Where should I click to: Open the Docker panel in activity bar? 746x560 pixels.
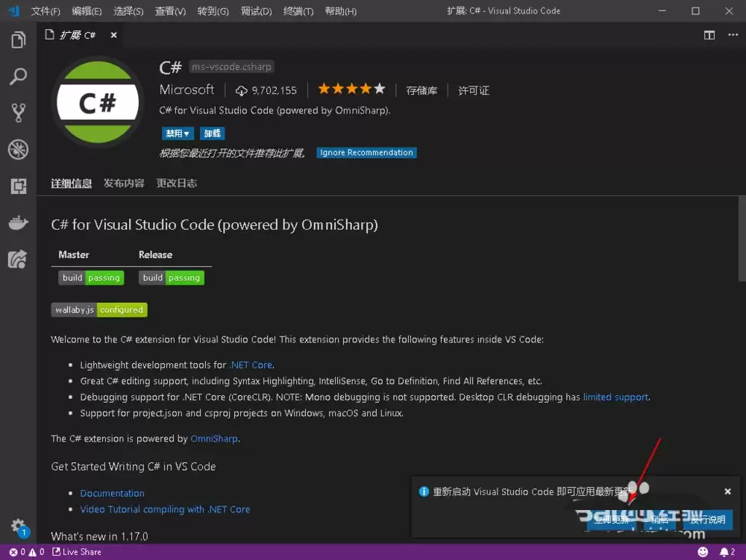tap(19, 222)
